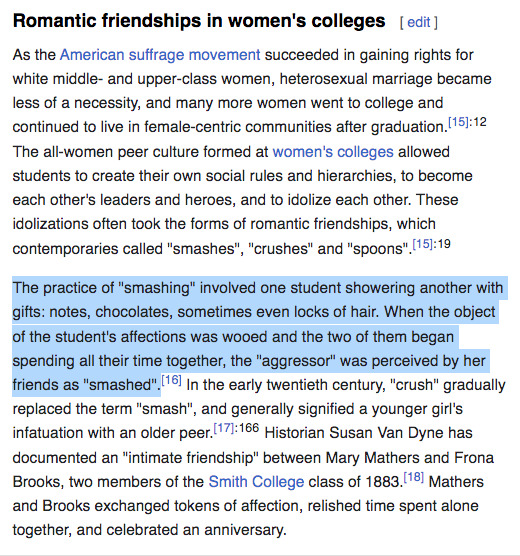520x556 pixels.
Task: Click citation [16] after "smashed"
Action: pyautogui.click(x=171, y=380)
